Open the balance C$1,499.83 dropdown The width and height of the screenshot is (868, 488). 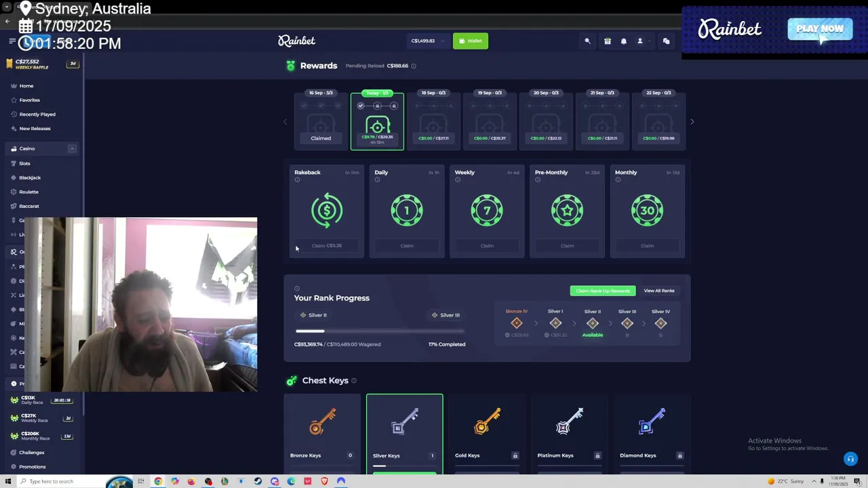pyautogui.click(x=428, y=41)
